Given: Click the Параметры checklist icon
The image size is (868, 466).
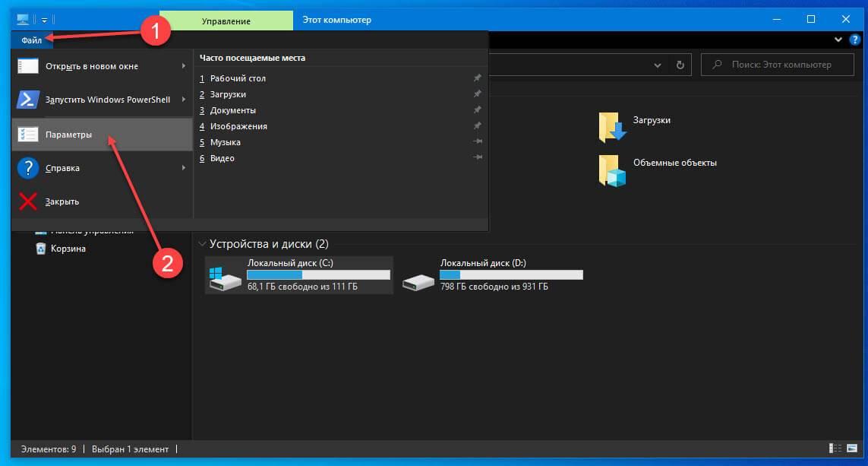Looking at the screenshot, I should click(27, 134).
